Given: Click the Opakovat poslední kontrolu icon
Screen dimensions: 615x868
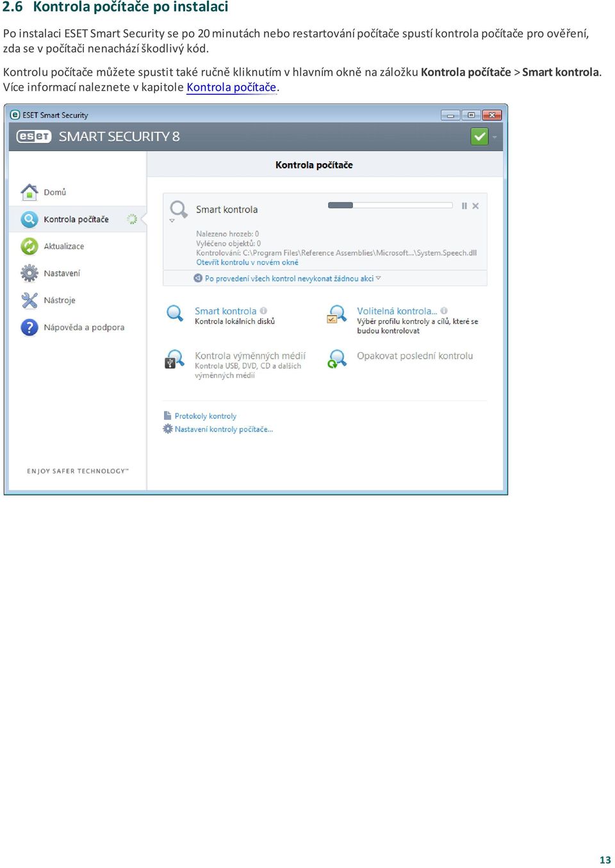Looking at the screenshot, I should 337,358.
